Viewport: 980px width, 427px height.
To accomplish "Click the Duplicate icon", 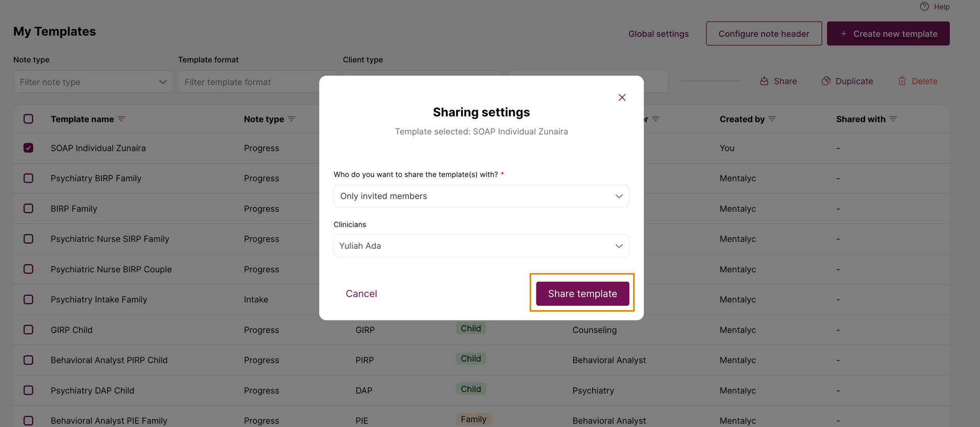I will click(826, 81).
